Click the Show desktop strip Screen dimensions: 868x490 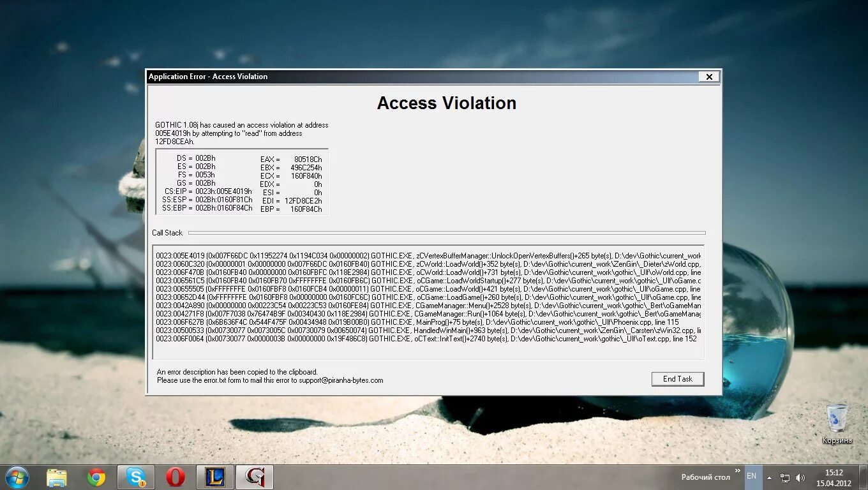click(864, 477)
